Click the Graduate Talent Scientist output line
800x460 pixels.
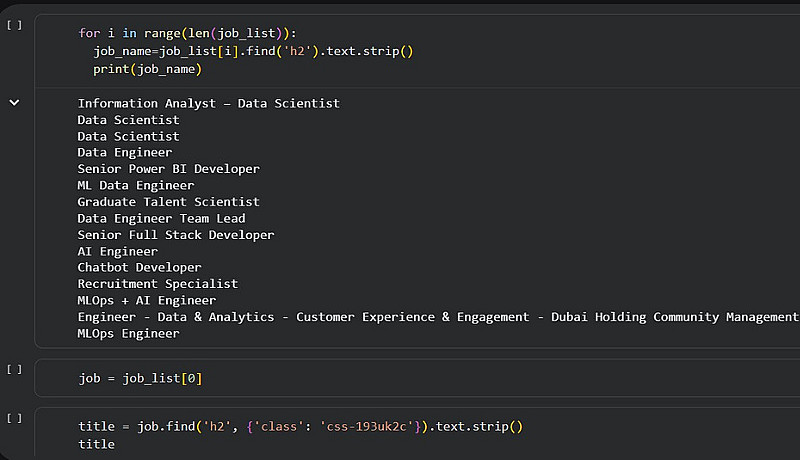coord(168,202)
